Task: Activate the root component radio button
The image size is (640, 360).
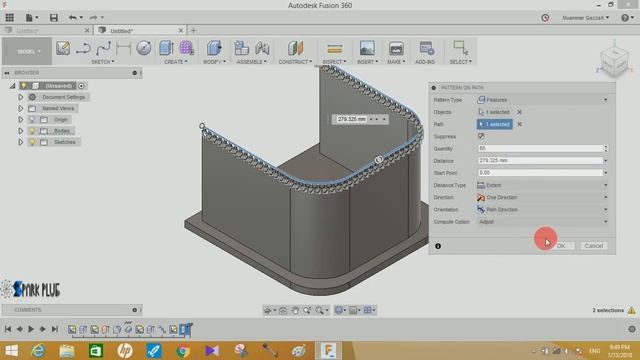Action: point(82,86)
